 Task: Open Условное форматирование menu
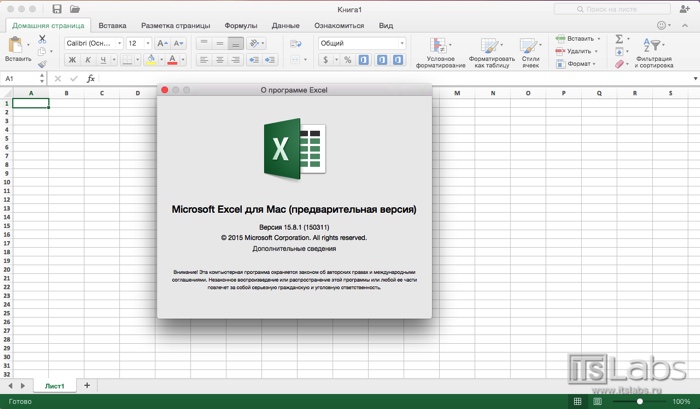[x=441, y=52]
